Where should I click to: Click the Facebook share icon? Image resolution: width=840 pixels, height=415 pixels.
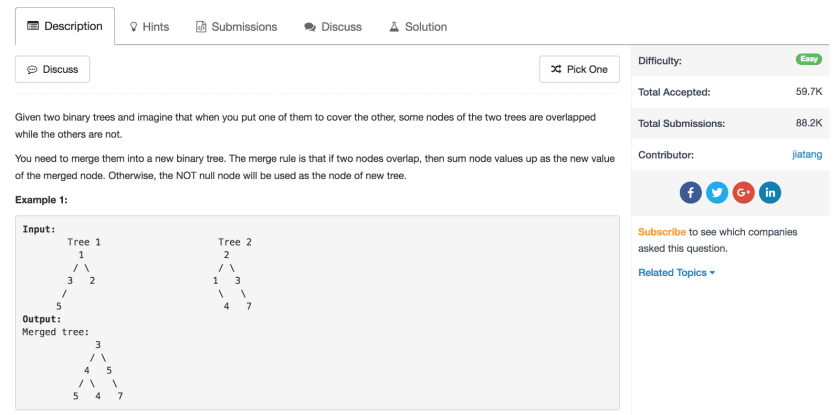(x=690, y=193)
